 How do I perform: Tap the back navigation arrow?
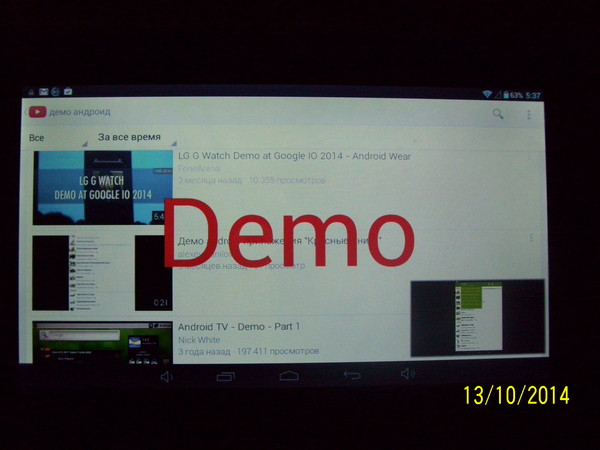[352, 375]
